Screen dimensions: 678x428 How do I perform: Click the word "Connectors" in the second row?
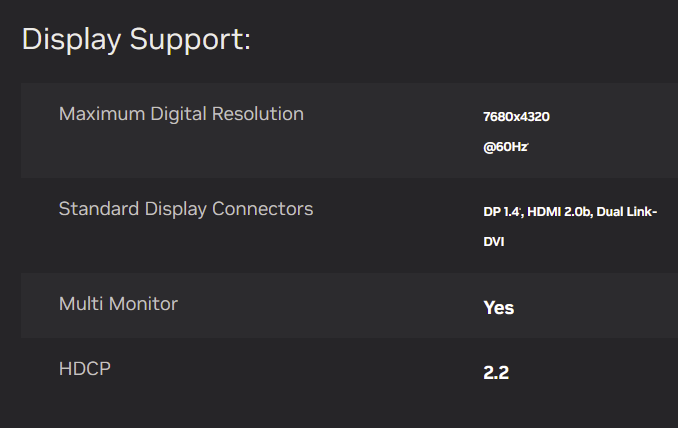pos(265,209)
